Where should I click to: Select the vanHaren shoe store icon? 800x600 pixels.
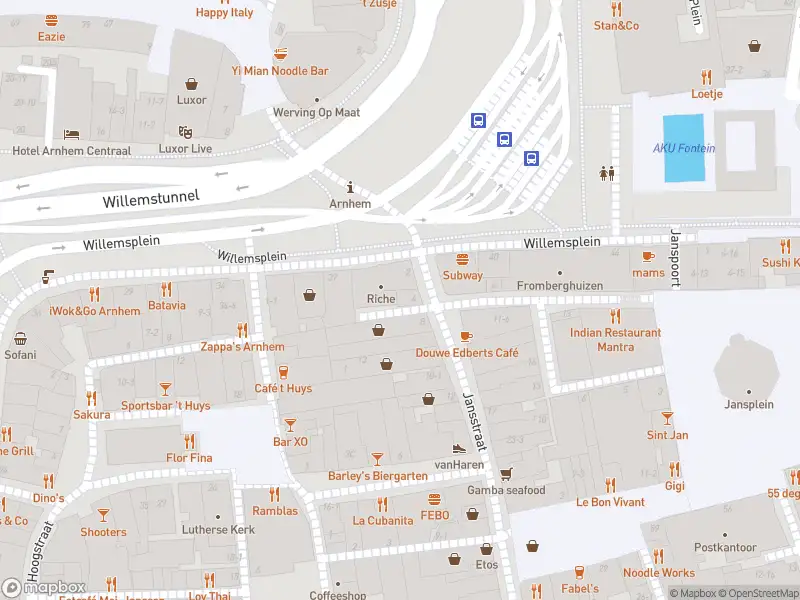[459, 448]
